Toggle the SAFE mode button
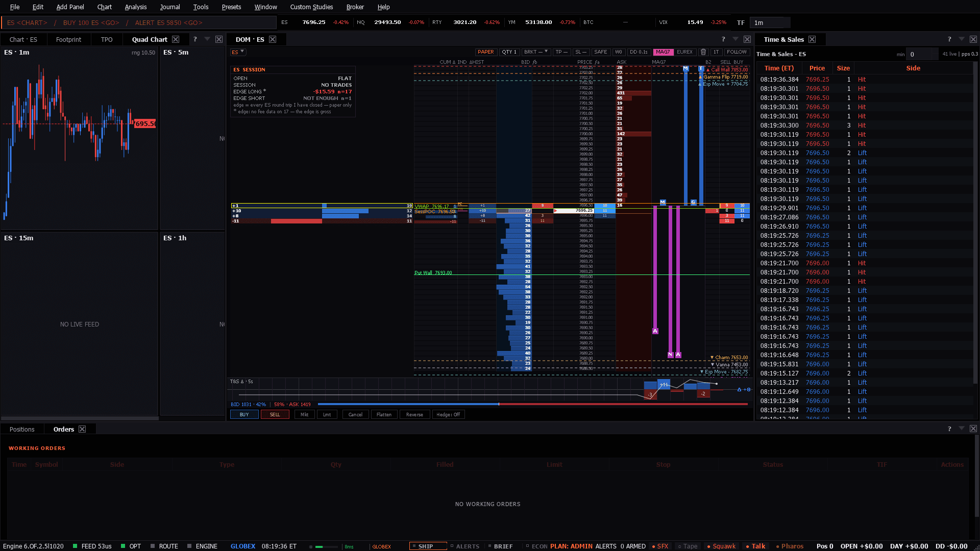 [601, 52]
